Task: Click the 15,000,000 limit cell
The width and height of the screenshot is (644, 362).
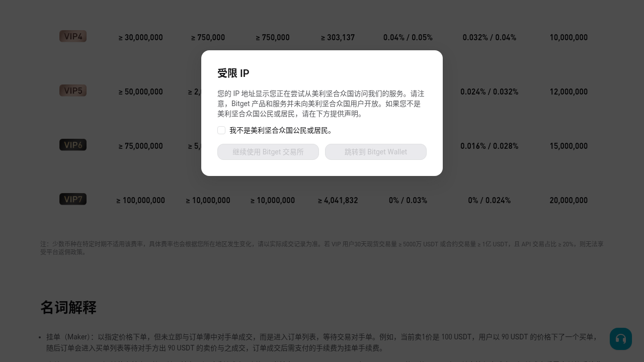Action: pyautogui.click(x=569, y=146)
